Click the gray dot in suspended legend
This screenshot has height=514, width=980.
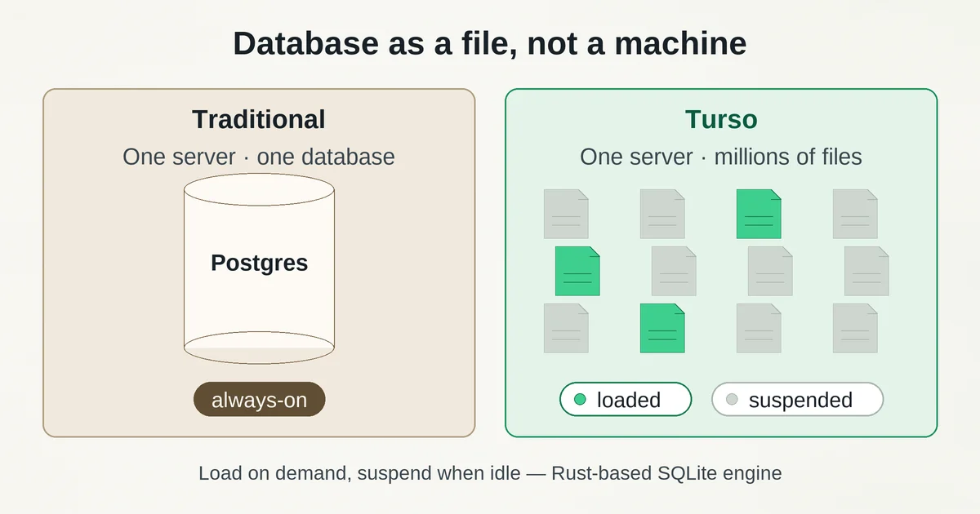point(733,400)
